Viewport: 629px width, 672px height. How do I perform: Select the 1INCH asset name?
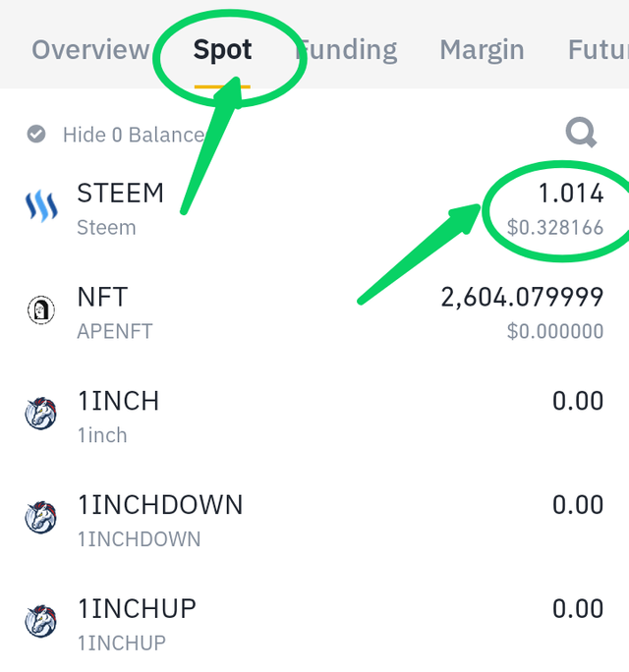pos(118,401)
